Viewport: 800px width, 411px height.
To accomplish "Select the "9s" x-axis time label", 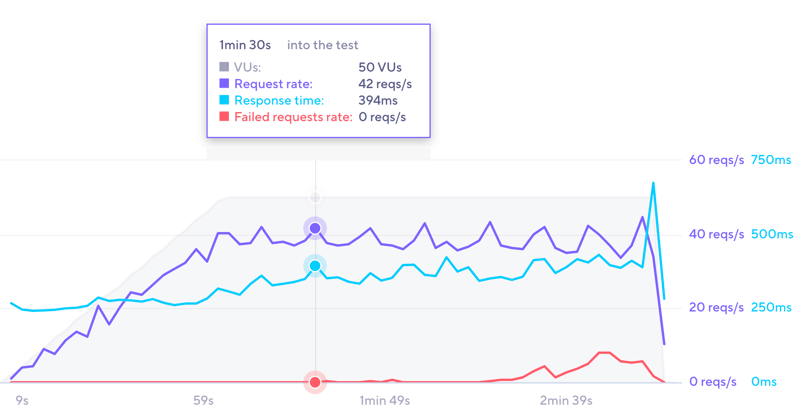I will tap(22, 401).
